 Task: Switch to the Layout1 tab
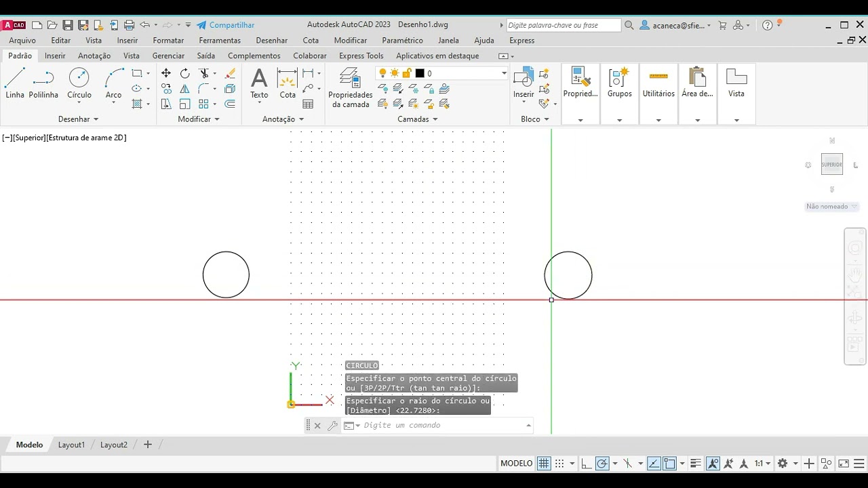pos(71,445)
